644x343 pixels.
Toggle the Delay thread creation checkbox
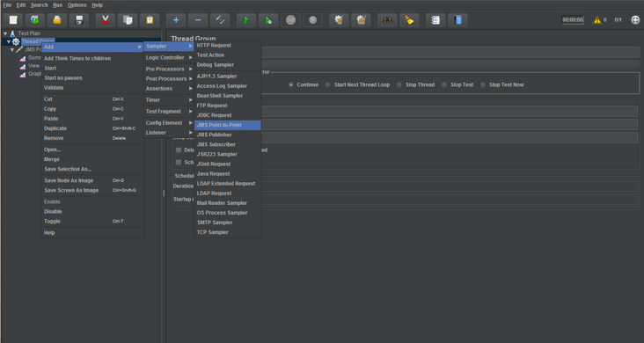[179, 150]
